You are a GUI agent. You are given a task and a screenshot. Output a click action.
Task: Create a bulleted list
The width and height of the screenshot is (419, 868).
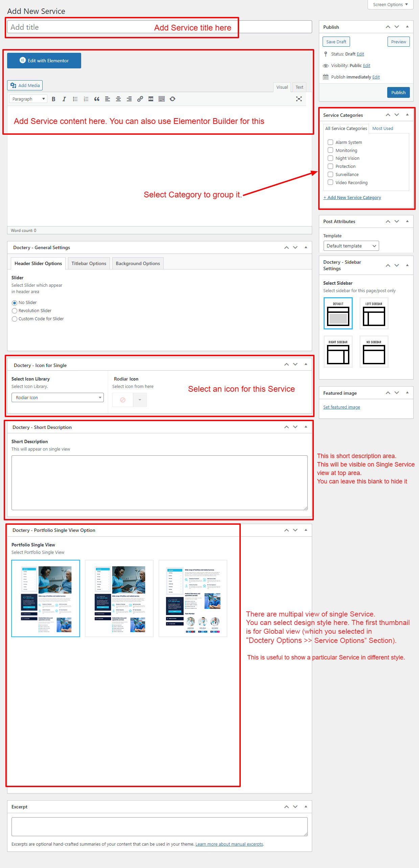(75, 99)
